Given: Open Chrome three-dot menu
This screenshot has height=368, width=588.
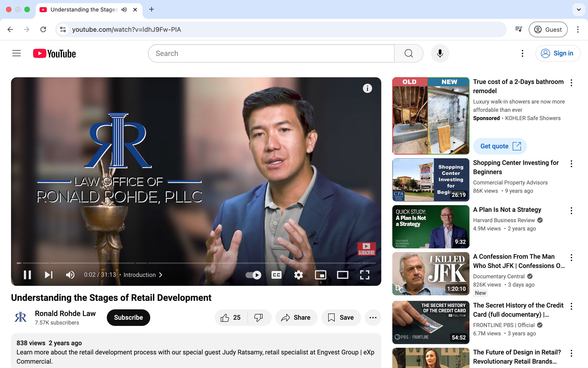Looking at the screenshot, I should [578, 29].
